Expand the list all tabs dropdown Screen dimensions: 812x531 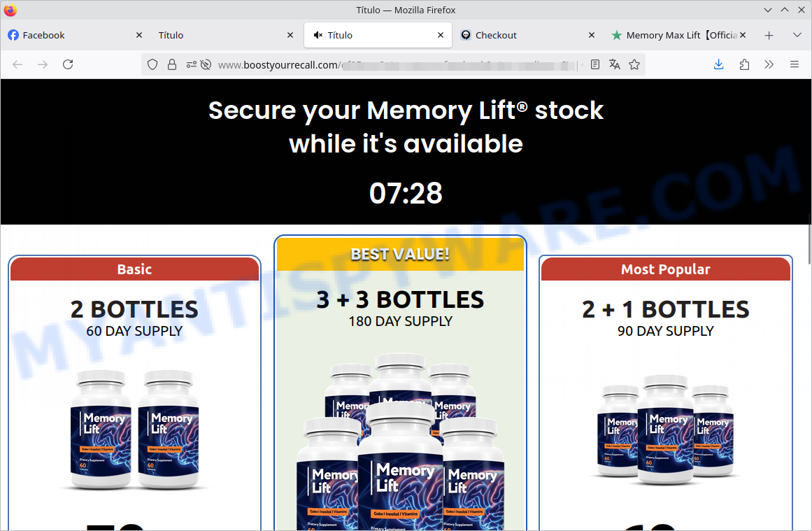pyautogui.click(x=797, y=35)
